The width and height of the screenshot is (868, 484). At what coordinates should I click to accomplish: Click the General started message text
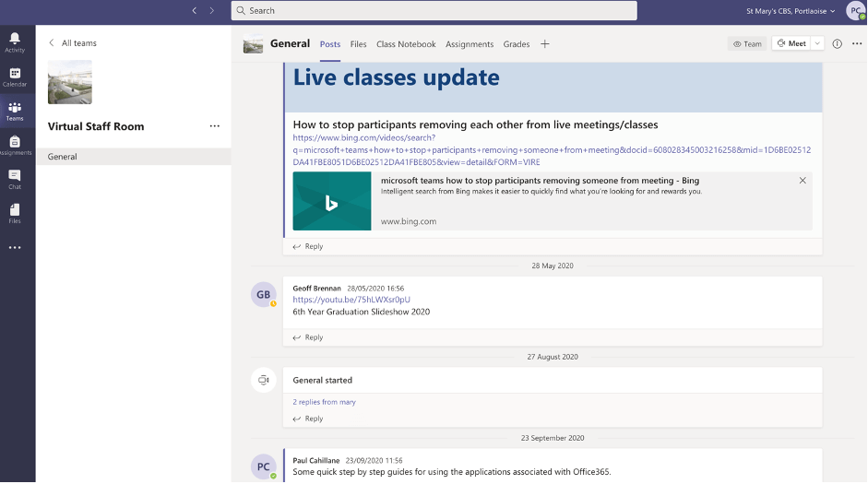point(323,381)
